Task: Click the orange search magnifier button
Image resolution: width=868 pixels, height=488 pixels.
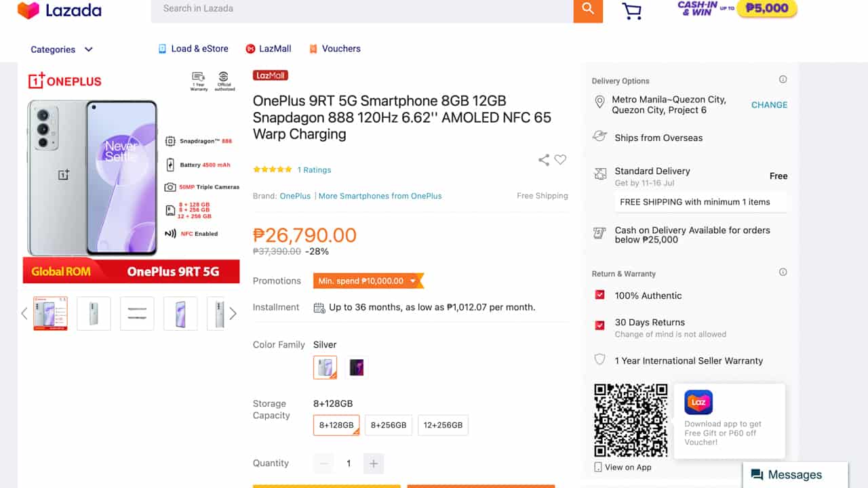Action: pos(588,9)
